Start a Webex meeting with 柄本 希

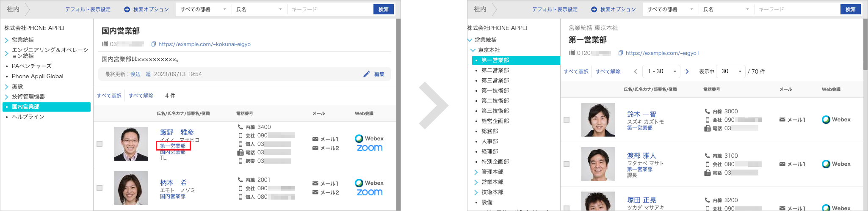click(x=369, y=183)
